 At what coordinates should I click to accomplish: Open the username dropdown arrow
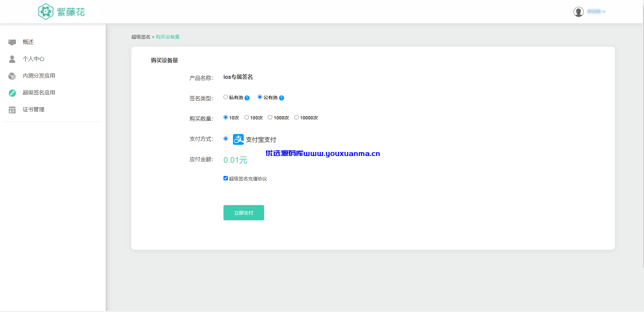pyautogui.click(x=604, y=12)
